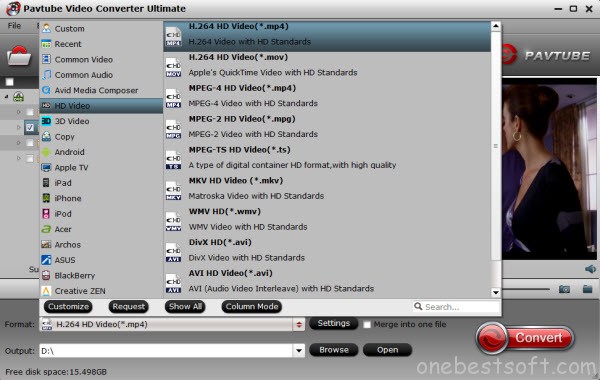The height and width of the screenshot is (380, 600).
Task: Toggle the select-all checkbox above file list
Action: point(10,82)
